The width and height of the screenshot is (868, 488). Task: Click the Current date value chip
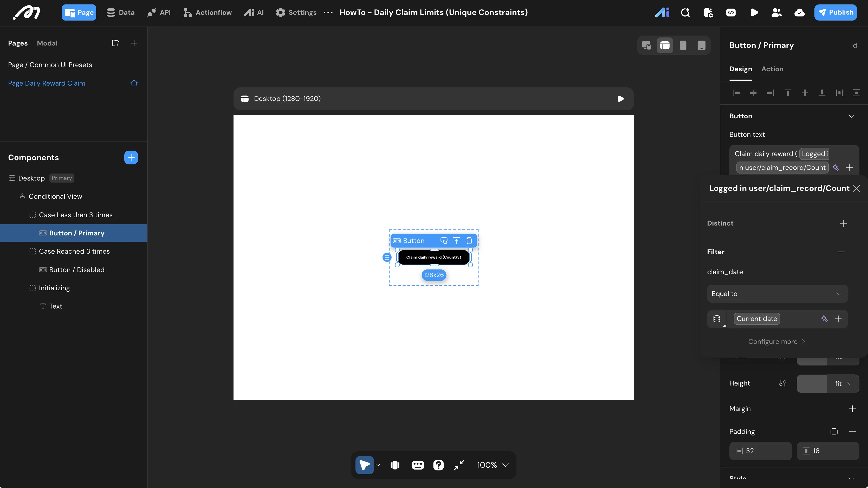pyautogui.click(x=757, y=319)
